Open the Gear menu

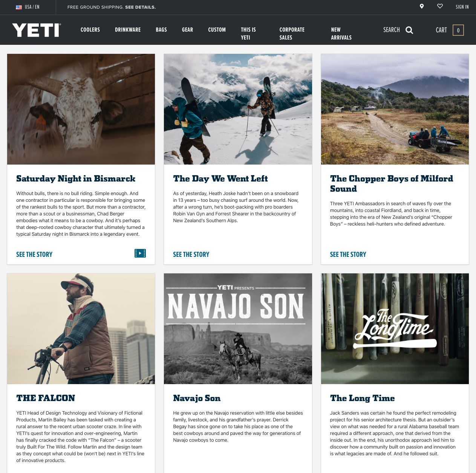click(x=187, y=30)
